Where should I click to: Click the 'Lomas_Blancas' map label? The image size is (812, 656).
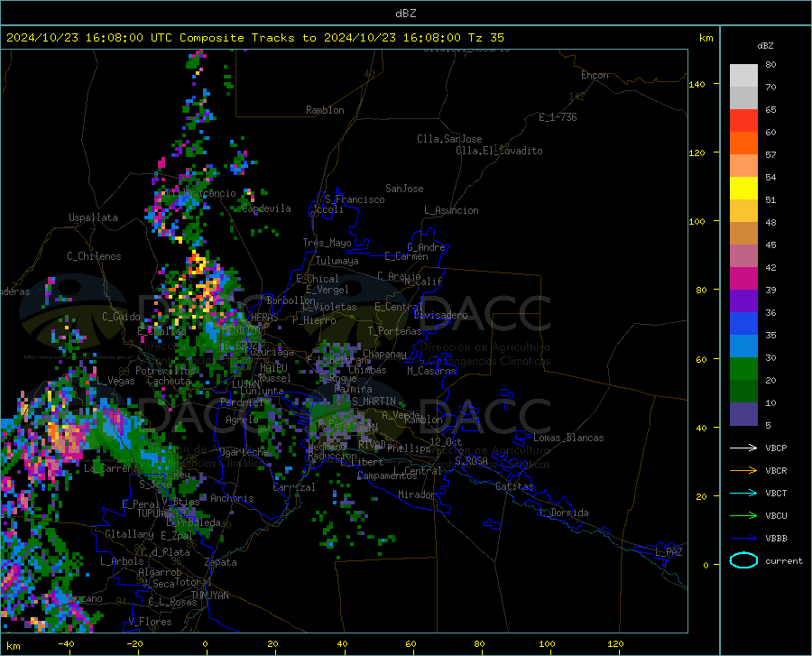[568, 438]
